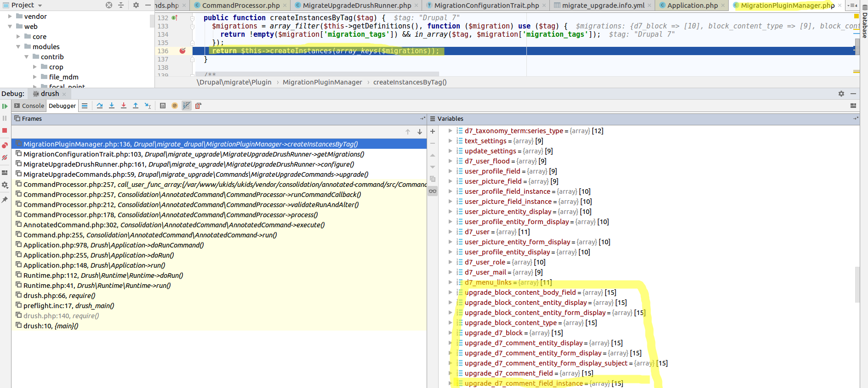Click the Step Into debugger icon
Viewport: 868px width, 388px height.
[x=112, y=106]
